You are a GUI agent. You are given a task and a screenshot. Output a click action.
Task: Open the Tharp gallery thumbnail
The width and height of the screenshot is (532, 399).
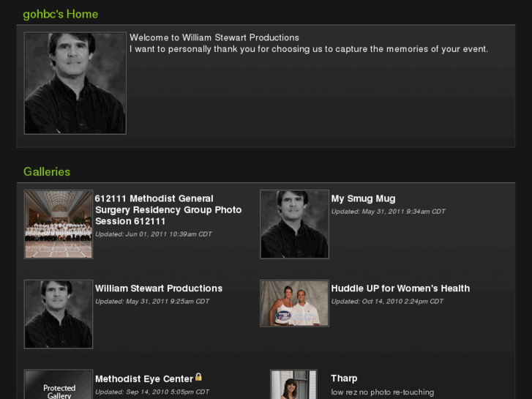293,384
